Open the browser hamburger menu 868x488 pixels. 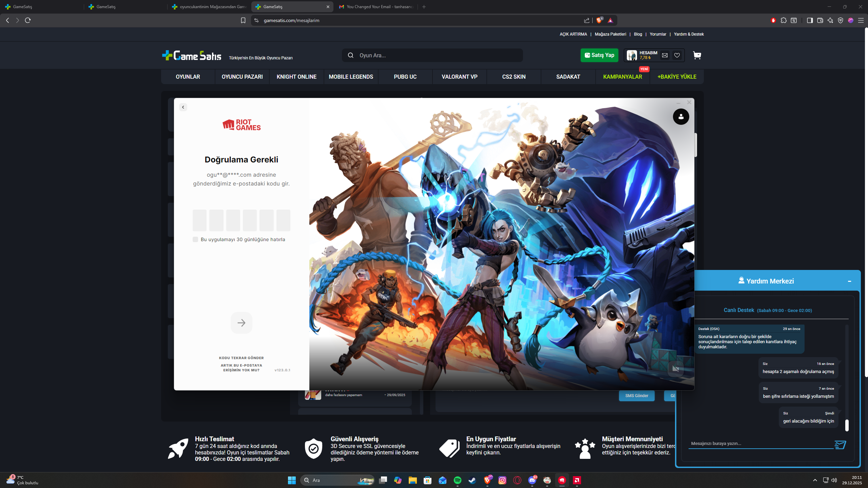click(861, 20)
